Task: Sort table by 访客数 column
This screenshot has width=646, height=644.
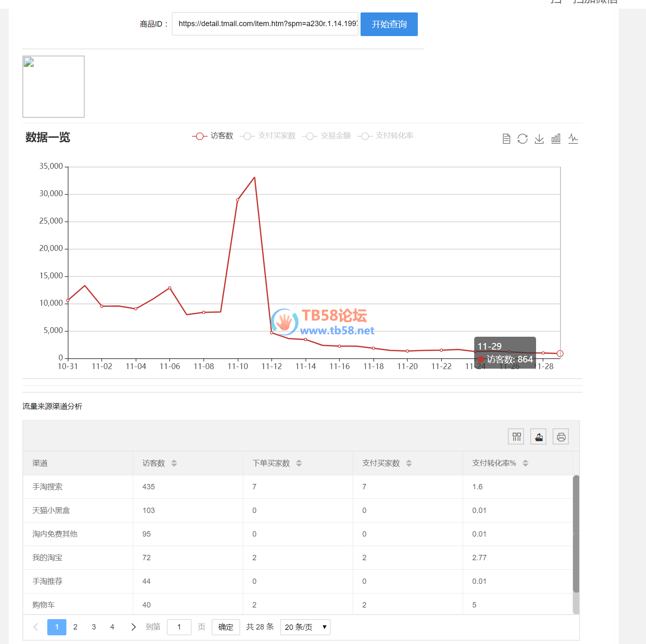Action: coord(174,463)
